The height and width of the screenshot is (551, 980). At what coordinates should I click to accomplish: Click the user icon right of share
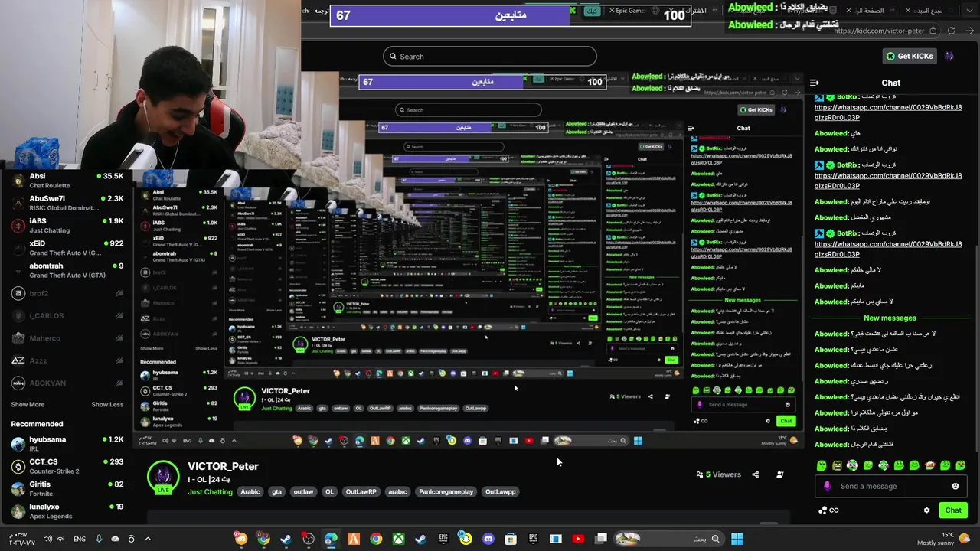[x=779, y=474]
